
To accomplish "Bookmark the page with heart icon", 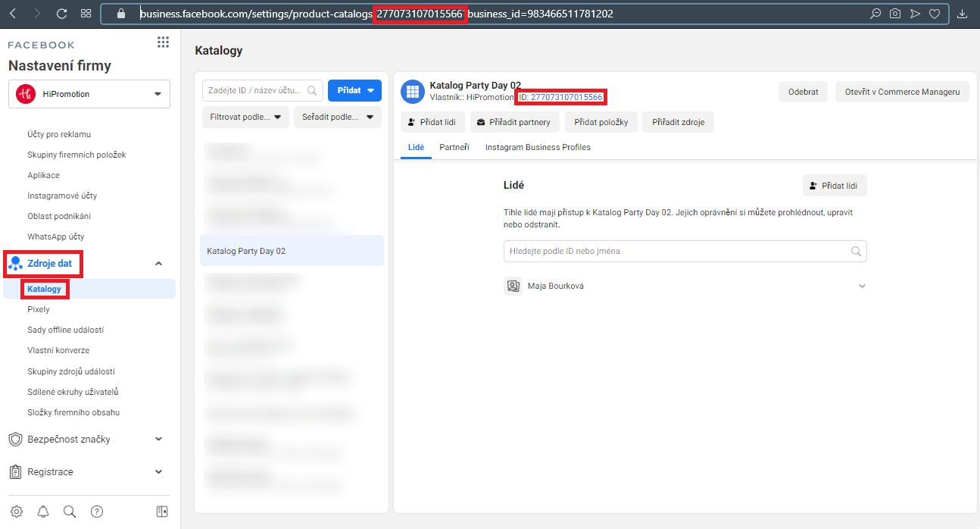I will [935, 14].
